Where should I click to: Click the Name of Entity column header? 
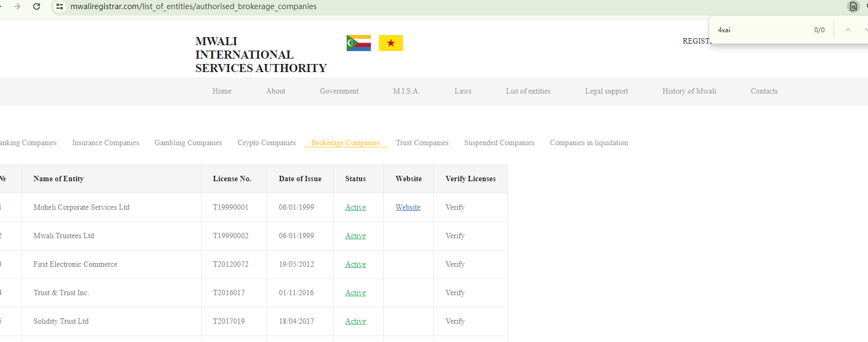pyautogui.click(x=59, y=179)
